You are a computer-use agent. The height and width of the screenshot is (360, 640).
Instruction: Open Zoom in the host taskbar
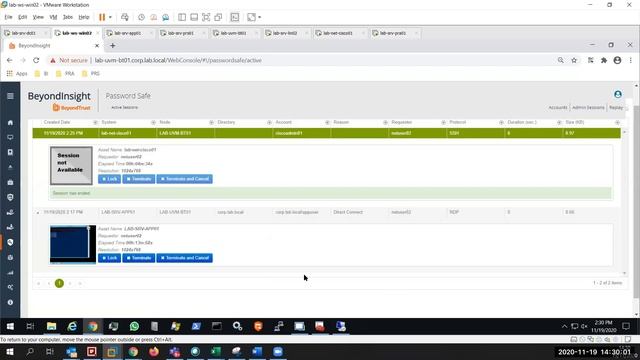(278, 351)
